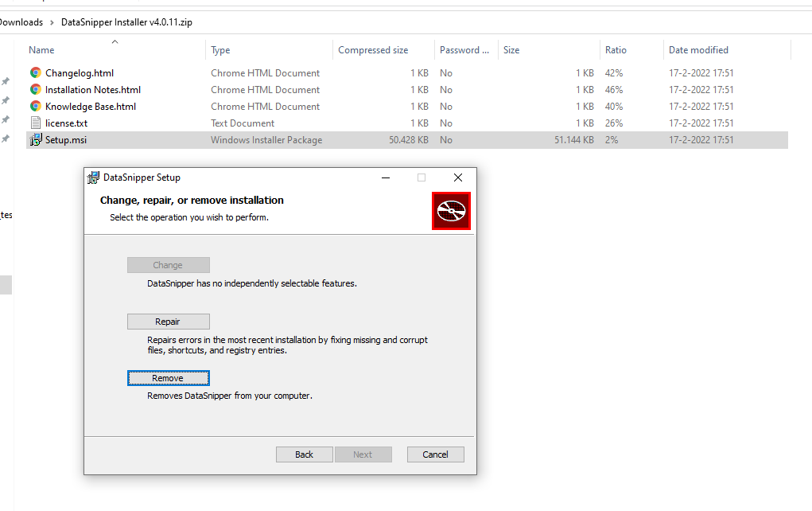Click the installer package icon for Setup.msi

[35, 139]
